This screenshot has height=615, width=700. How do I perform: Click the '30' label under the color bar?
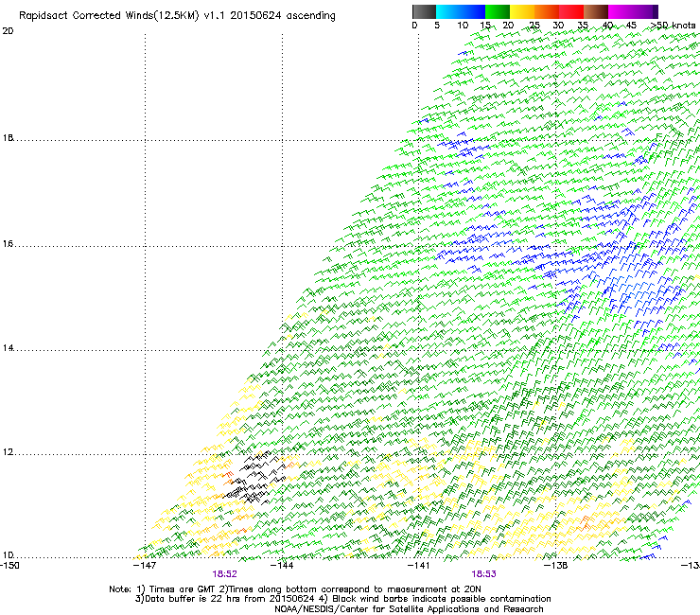pyautogui.click(x=558, y=26)
